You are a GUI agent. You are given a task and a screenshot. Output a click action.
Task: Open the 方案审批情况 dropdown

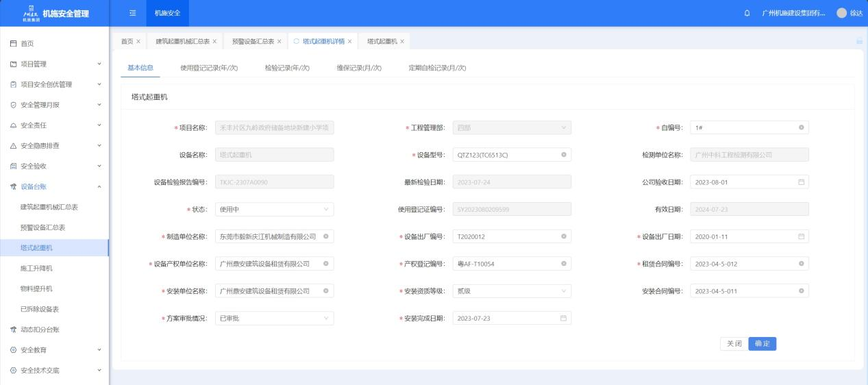[274, 318]
